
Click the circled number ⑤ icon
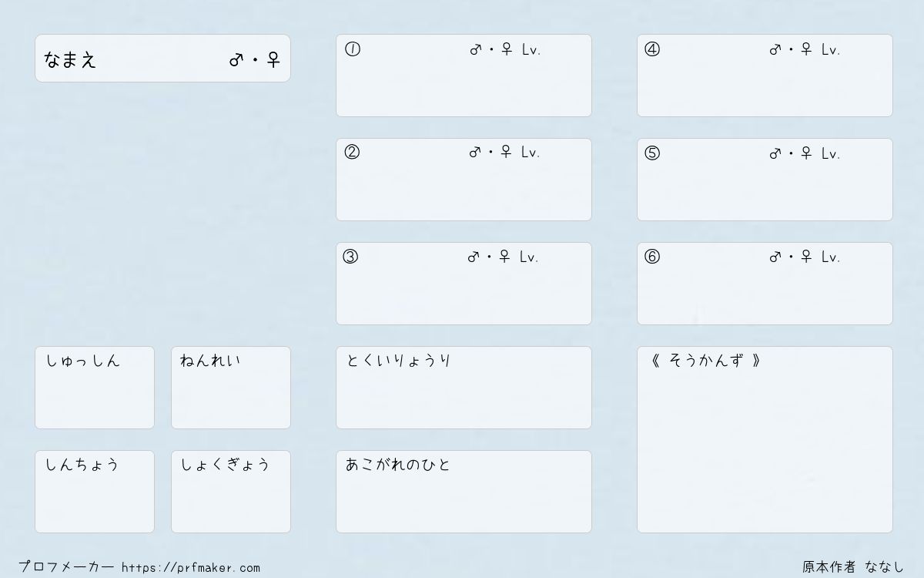pyautogui.click(x=652, y=153)
